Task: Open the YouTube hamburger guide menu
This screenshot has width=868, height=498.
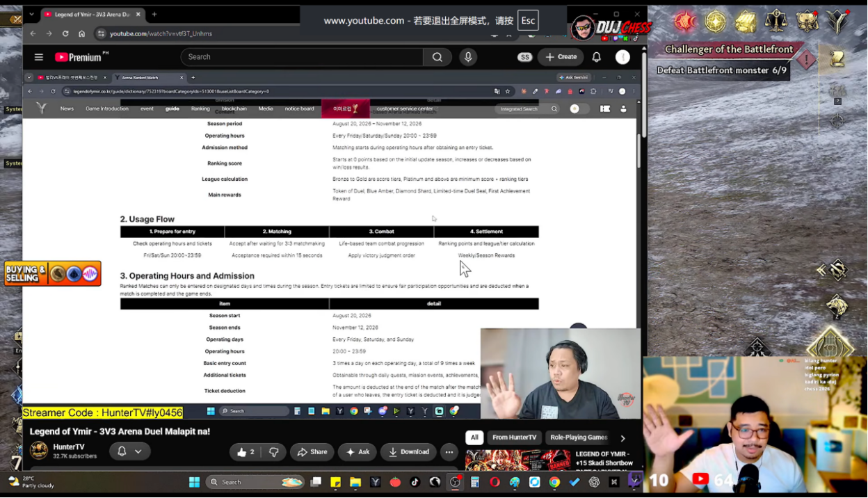Action: (39, 57)
